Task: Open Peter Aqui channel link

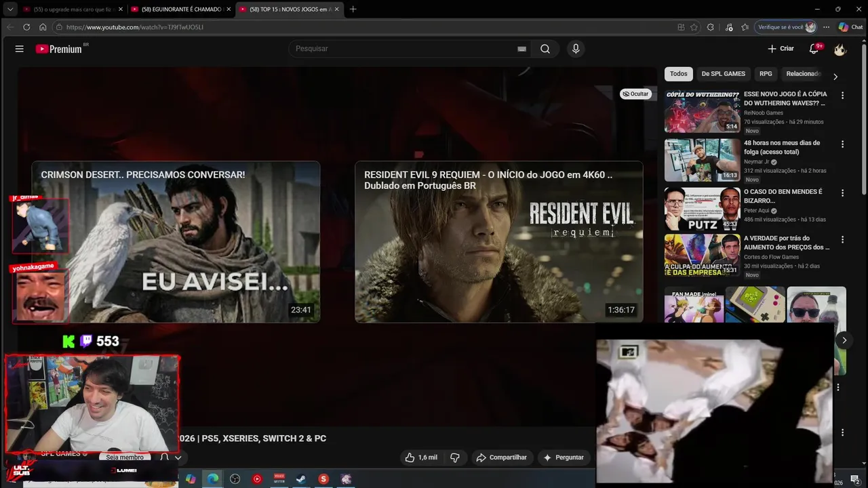Action: [x=757, y=211]
